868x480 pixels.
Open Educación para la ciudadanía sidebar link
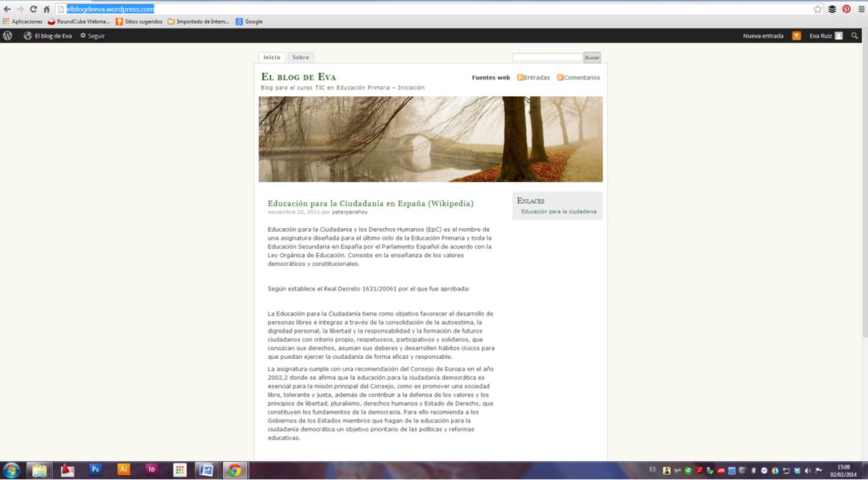(x=558, y=211)
